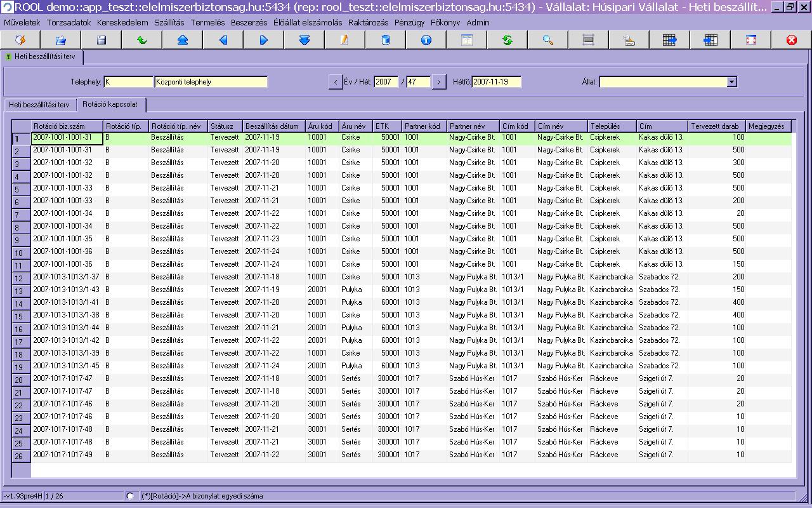
Task: Select the Rotáció kapcsolat tab
Action: 112,104
